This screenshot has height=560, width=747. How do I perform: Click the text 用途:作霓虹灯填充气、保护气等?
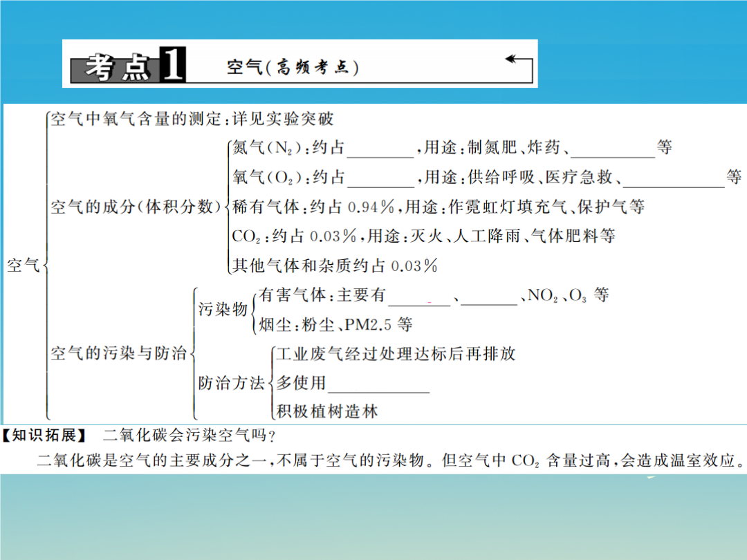point(525,207)
